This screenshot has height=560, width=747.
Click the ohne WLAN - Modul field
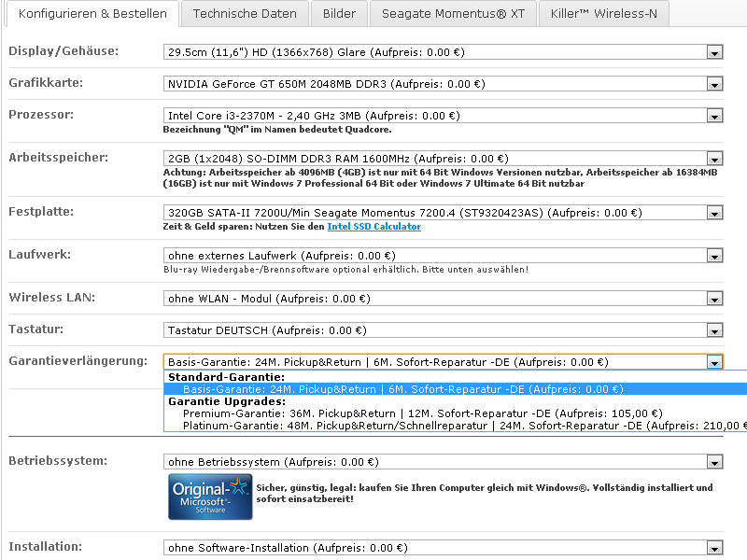443,299
